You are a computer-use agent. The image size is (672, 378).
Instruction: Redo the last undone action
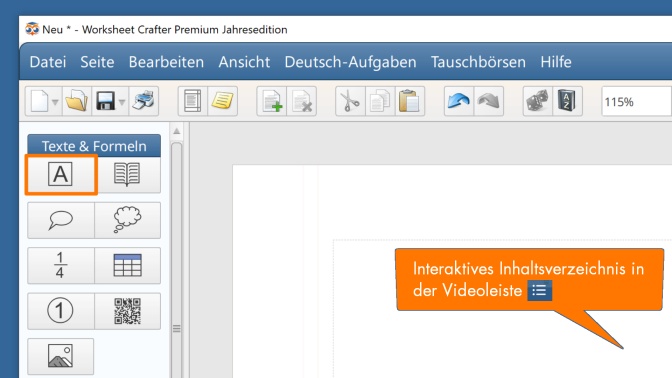489,102
